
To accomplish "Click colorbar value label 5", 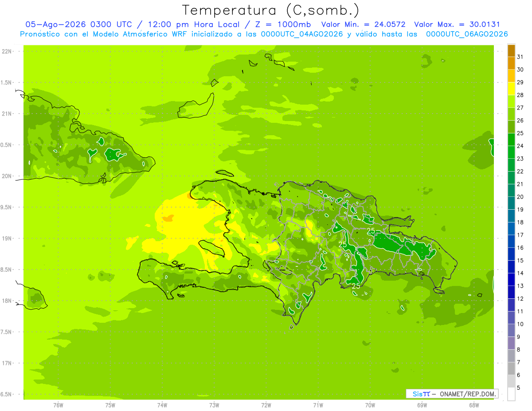I will click(x=518, y=388).
